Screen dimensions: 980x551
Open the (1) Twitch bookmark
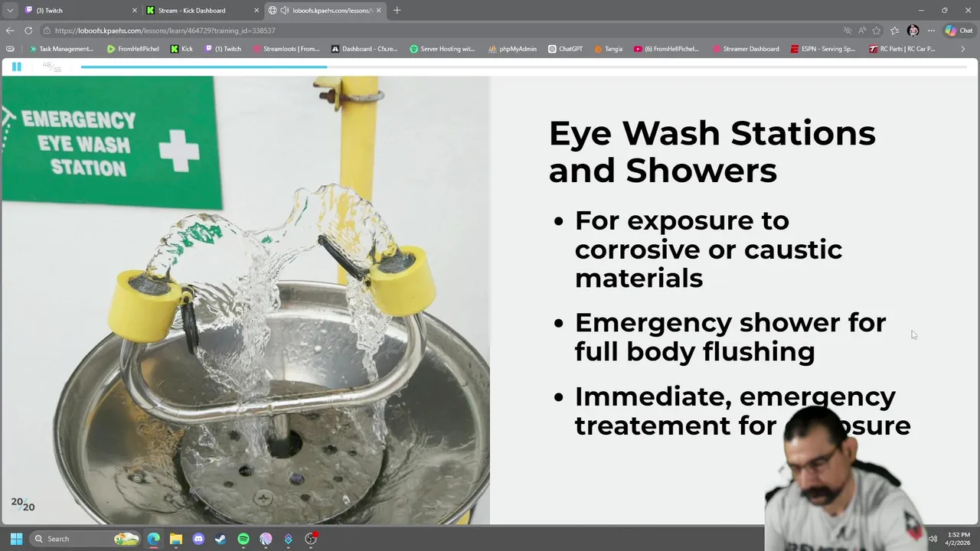pos(223,49)
